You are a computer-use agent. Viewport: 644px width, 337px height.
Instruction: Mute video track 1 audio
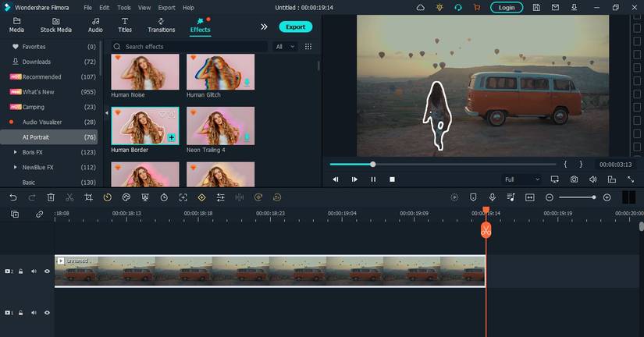tap(34, 313)
